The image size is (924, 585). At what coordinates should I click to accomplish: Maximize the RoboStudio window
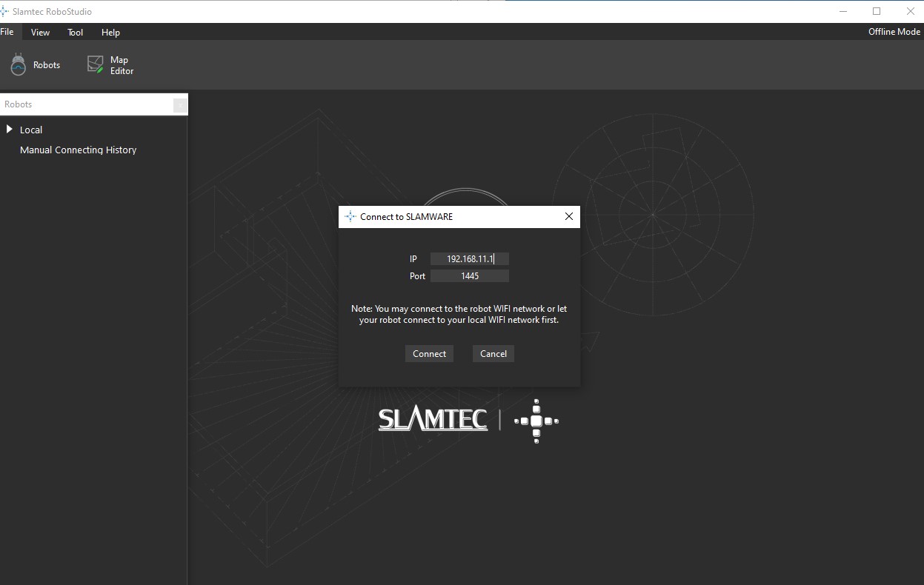(x=877, y=11)
